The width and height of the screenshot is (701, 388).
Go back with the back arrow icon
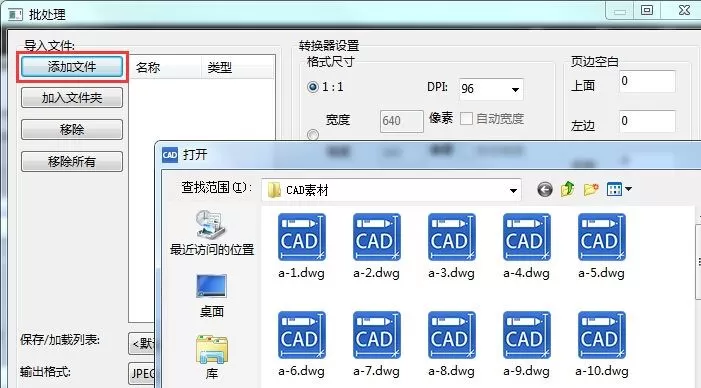click(545, 190)
